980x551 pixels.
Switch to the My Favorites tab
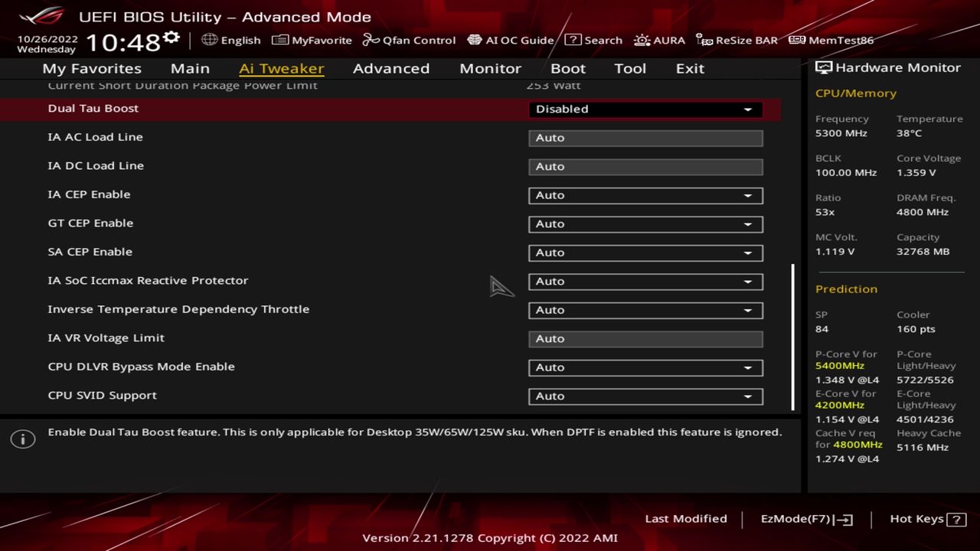click(x=92, y=68)
